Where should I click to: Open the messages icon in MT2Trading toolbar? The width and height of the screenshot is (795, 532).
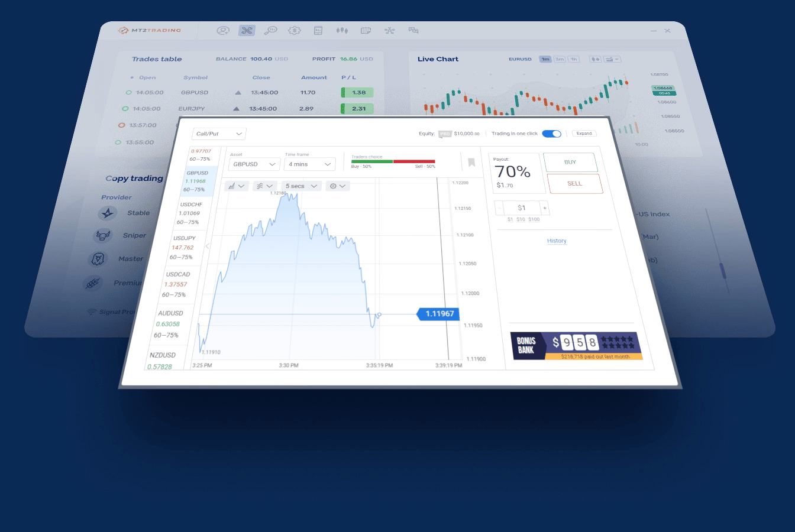tap(413, 30)
